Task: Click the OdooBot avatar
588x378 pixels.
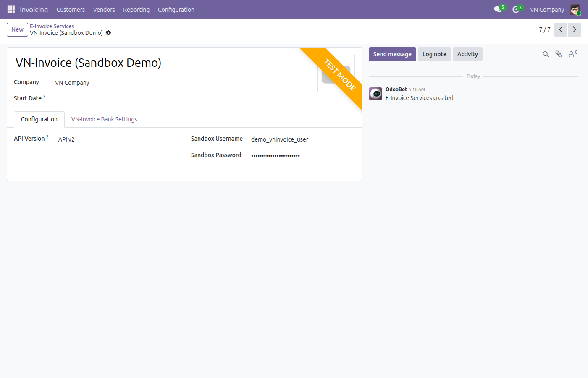Action: pyautogui.click(x=375, y=94)
